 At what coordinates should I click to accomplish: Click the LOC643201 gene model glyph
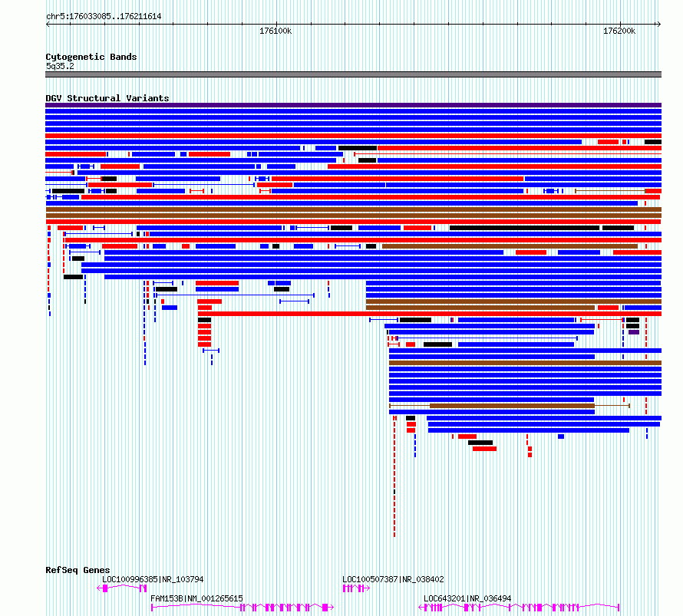click(x=518, y=608)
